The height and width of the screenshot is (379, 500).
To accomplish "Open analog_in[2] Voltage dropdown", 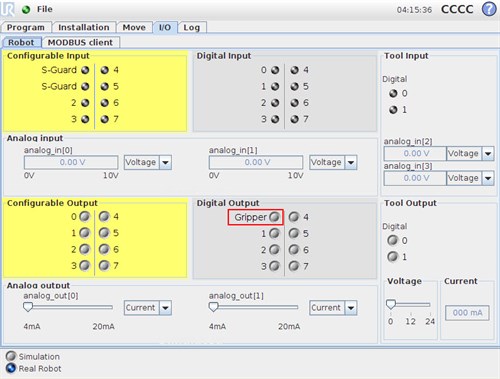I will pos(470,154).
